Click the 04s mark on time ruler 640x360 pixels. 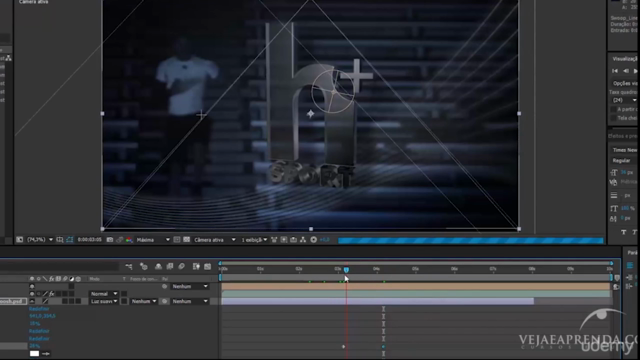click(x=376, y=269)
